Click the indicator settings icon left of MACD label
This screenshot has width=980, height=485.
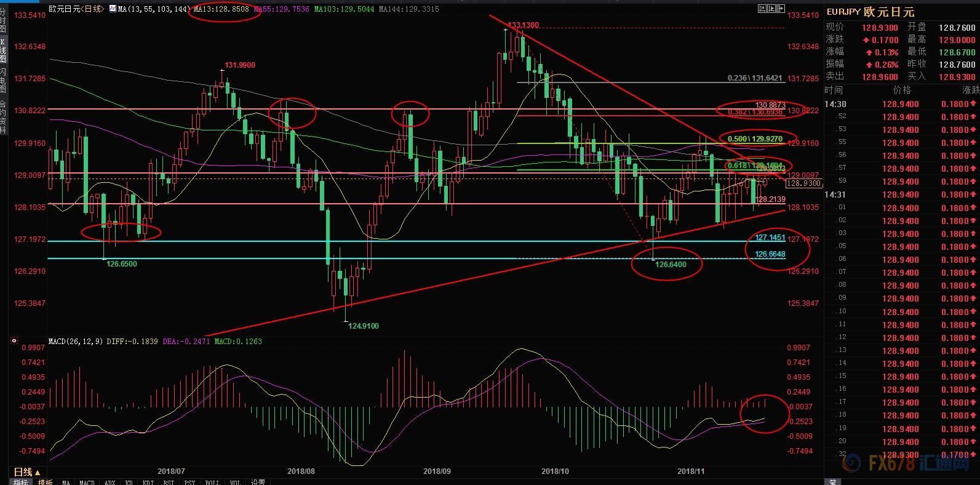tap(14, 340)
